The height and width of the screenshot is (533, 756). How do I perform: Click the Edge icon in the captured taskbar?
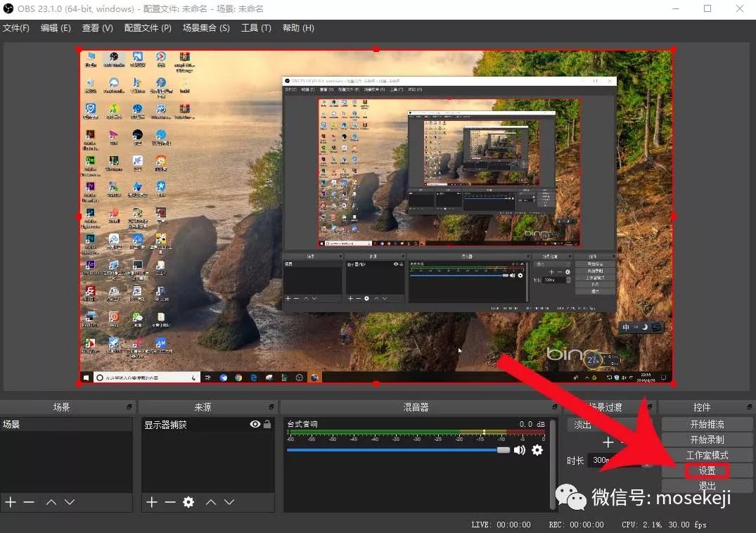(254, 378)
